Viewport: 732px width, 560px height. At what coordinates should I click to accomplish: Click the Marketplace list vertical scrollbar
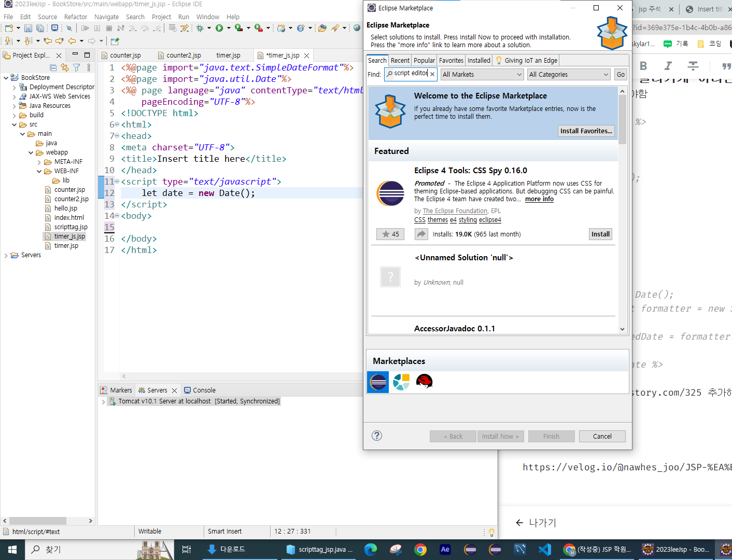coord(622,210)
